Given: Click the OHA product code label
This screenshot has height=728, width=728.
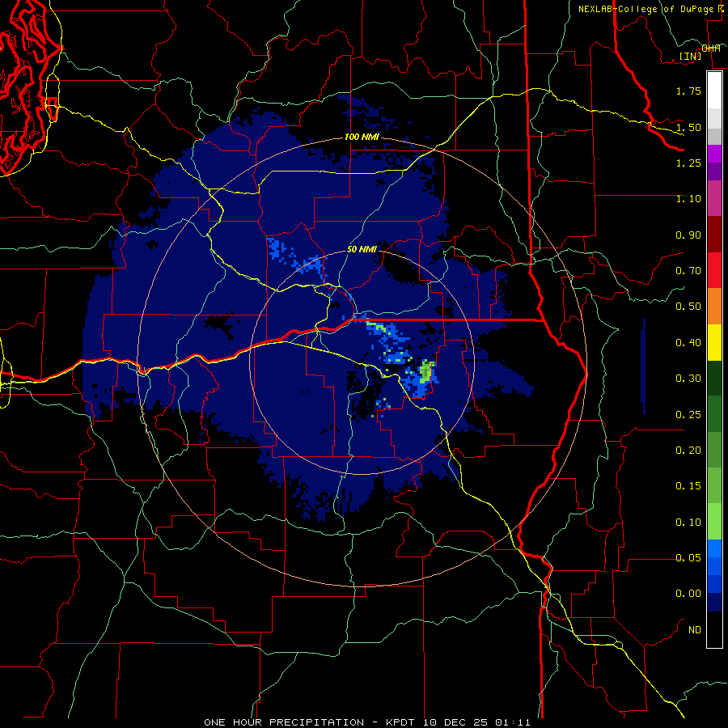Looking at the screenshot, I should click(x=711, y=49).
